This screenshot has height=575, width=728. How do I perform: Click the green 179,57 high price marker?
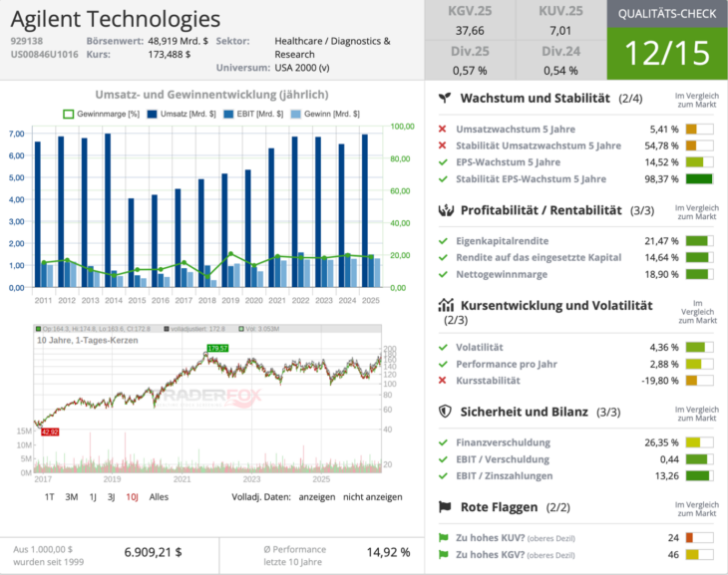pyautogui.click(x=217, y=348)
